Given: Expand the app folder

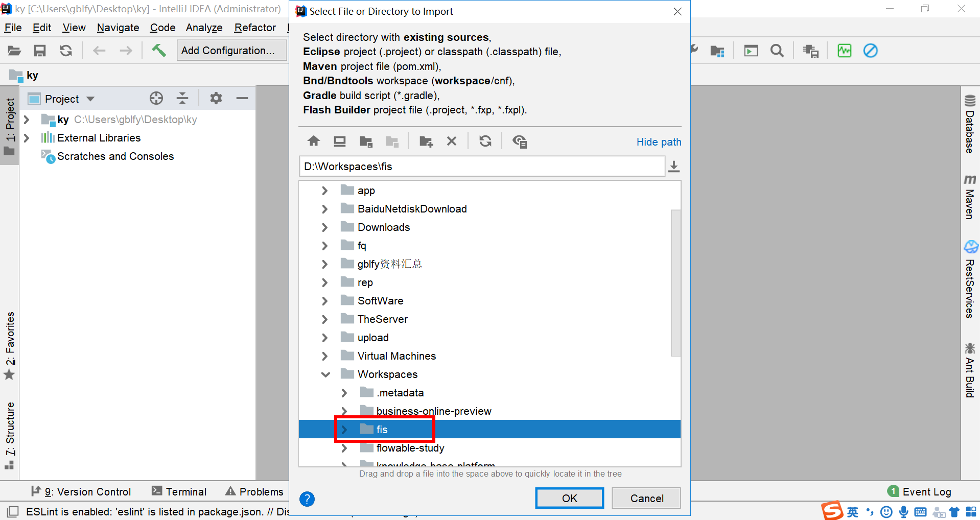Looking at the screenshot, I should pyautogui.click(x=325, y=191).
